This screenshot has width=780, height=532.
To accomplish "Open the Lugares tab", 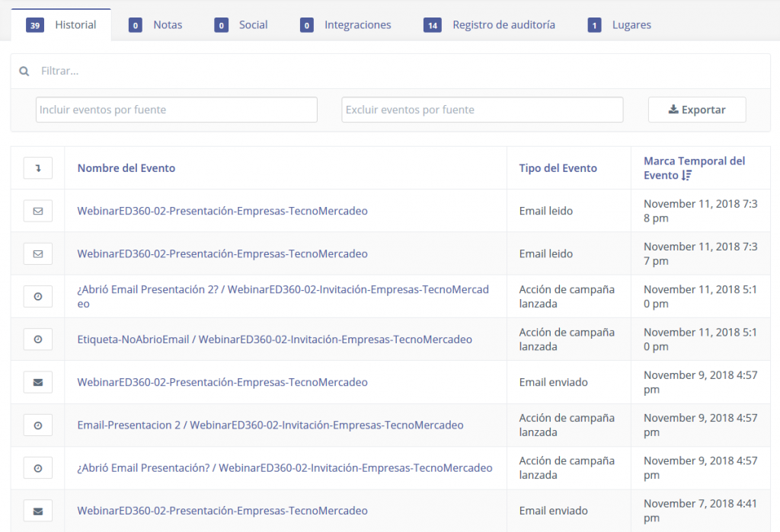I will 631,25.
